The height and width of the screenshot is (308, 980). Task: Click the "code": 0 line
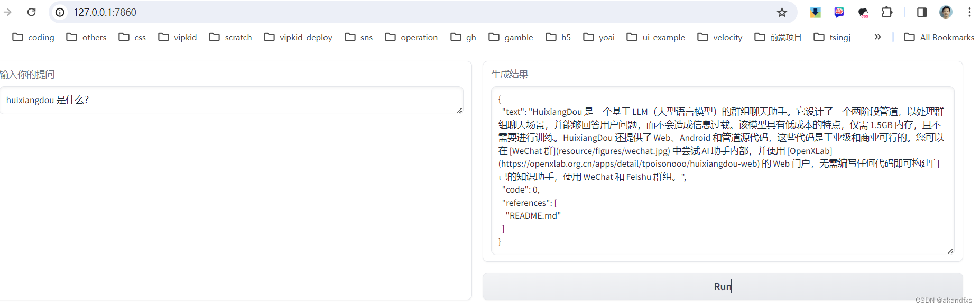pos(521,189)
